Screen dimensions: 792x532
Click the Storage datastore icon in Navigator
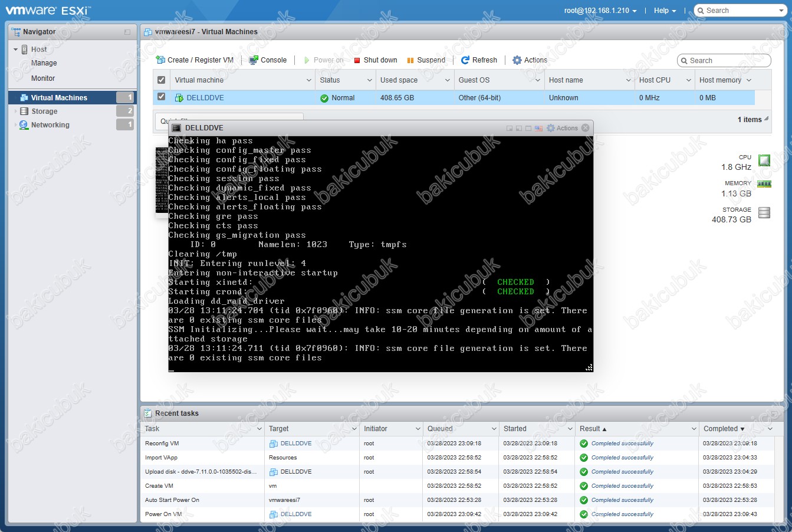[x=24, y=111]
